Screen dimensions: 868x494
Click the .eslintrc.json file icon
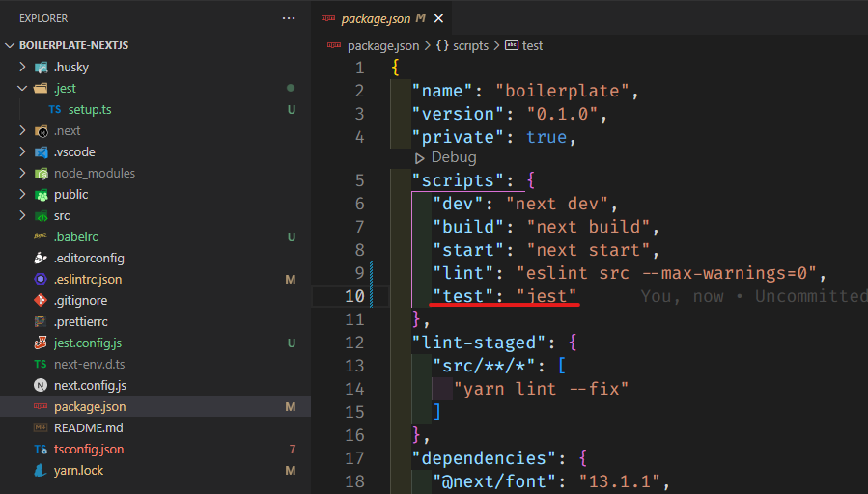click(41, 280)
